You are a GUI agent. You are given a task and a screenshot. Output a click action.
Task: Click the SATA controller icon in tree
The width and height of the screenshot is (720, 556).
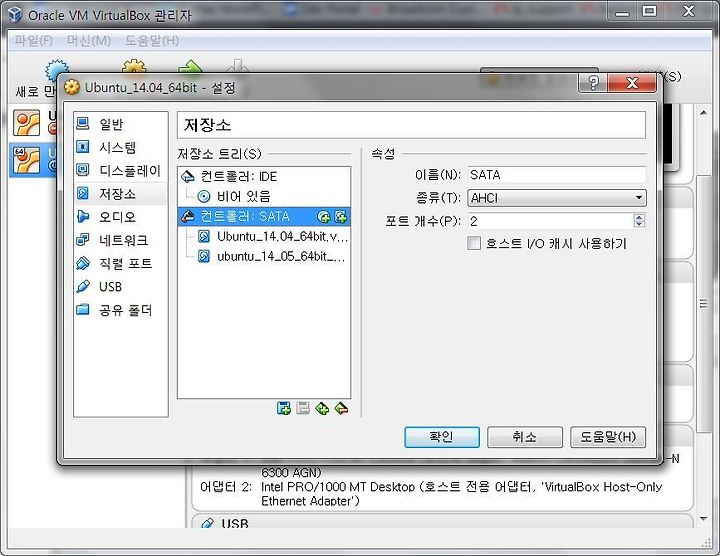coord(188,216)
